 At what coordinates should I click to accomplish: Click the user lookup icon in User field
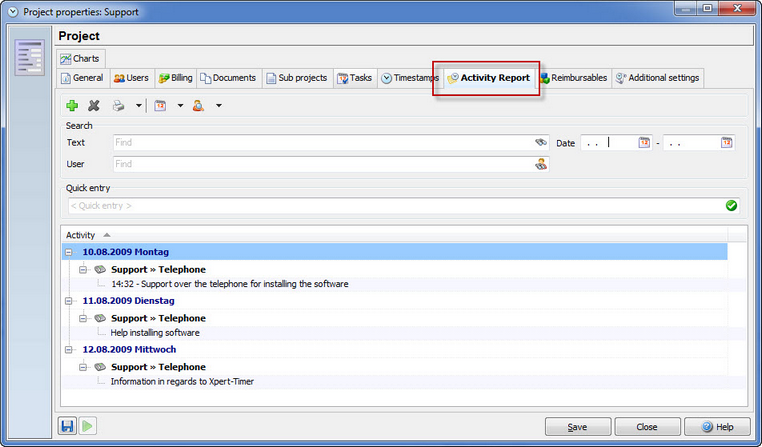(541, 164)
